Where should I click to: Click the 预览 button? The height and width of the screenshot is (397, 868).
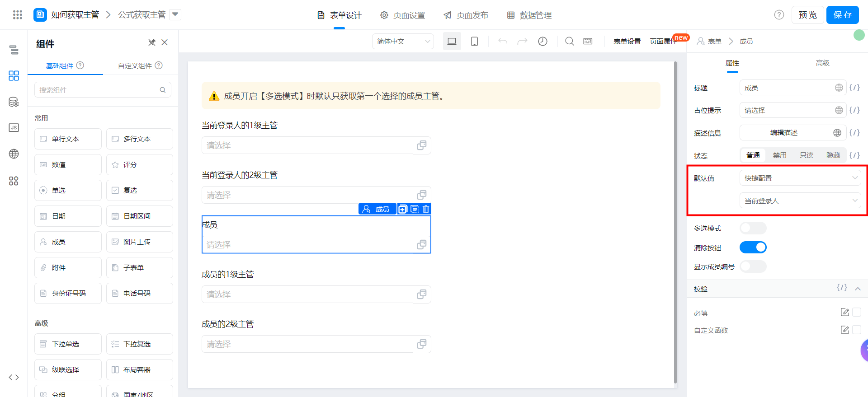pos(808,15)
